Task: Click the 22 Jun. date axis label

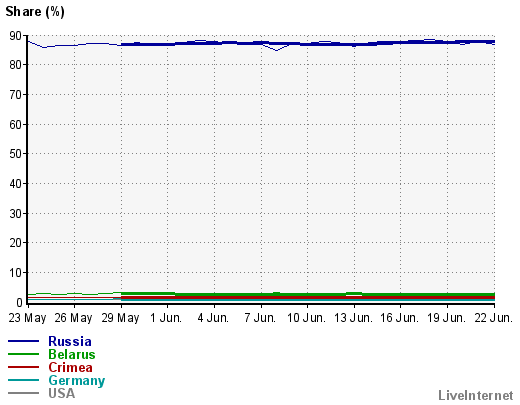Action: [x=494, y=318]
